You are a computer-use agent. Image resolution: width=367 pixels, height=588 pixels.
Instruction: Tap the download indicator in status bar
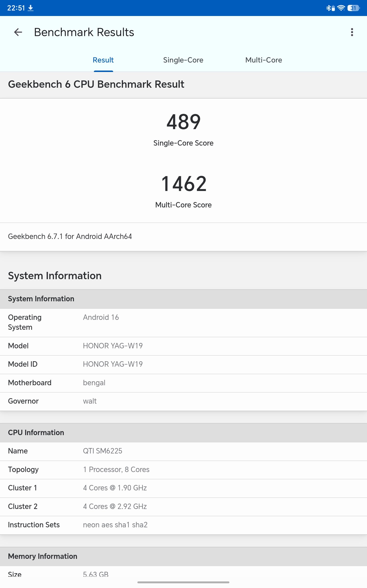coord(31,8)
